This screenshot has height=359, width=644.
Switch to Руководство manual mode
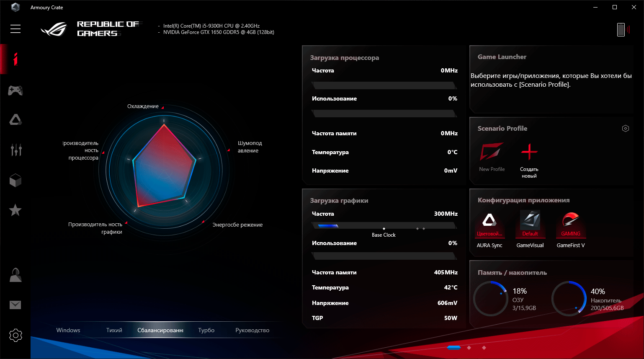tap(252, 330)
